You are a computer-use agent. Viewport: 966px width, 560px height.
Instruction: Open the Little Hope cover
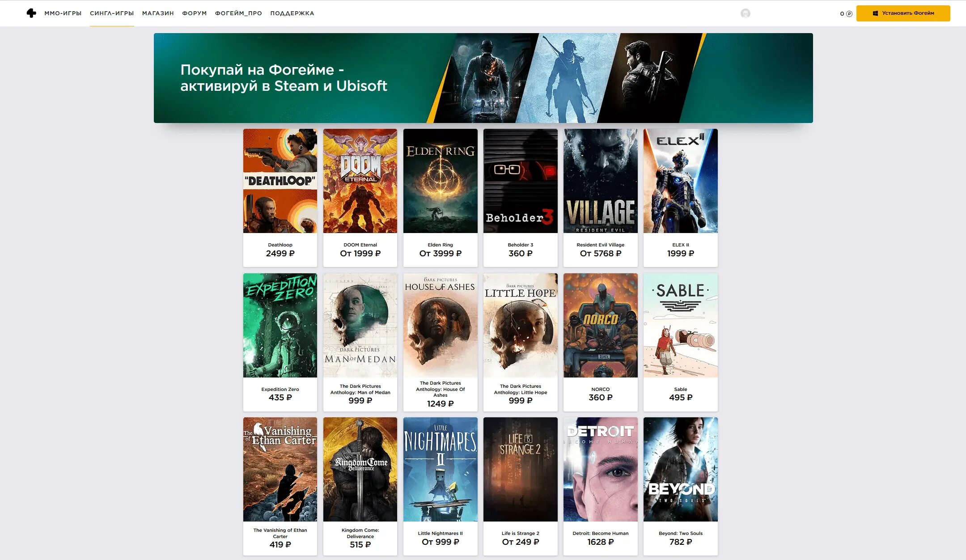pos(520,325)
